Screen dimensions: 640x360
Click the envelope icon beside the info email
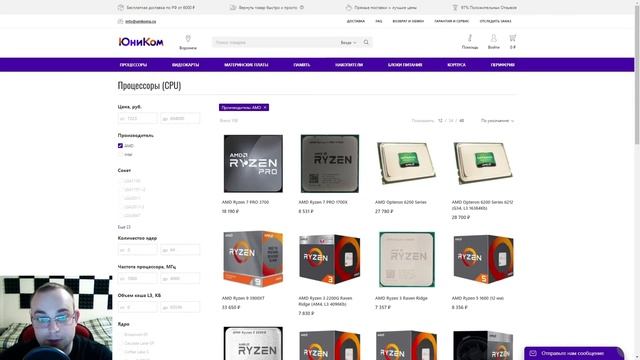120,21
